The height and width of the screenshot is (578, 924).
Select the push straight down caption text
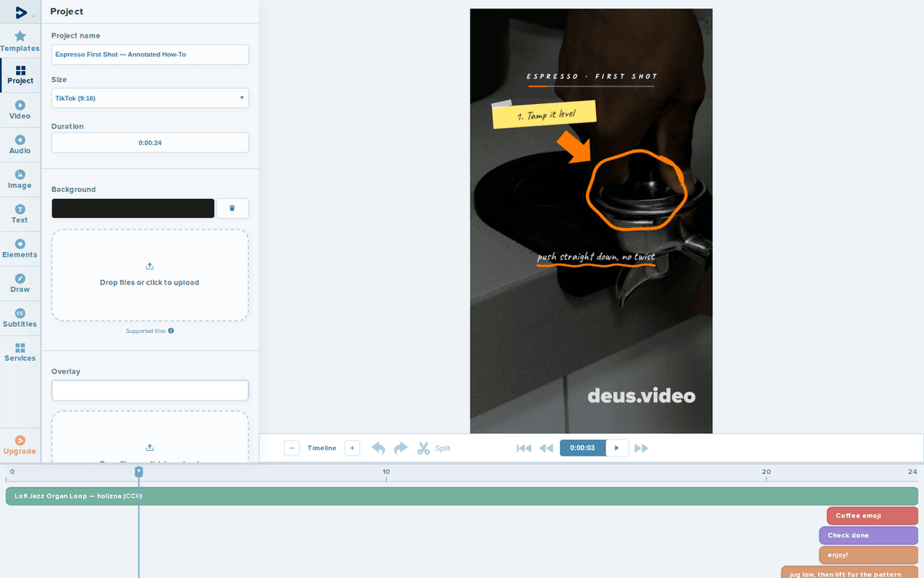coord(596,257)
